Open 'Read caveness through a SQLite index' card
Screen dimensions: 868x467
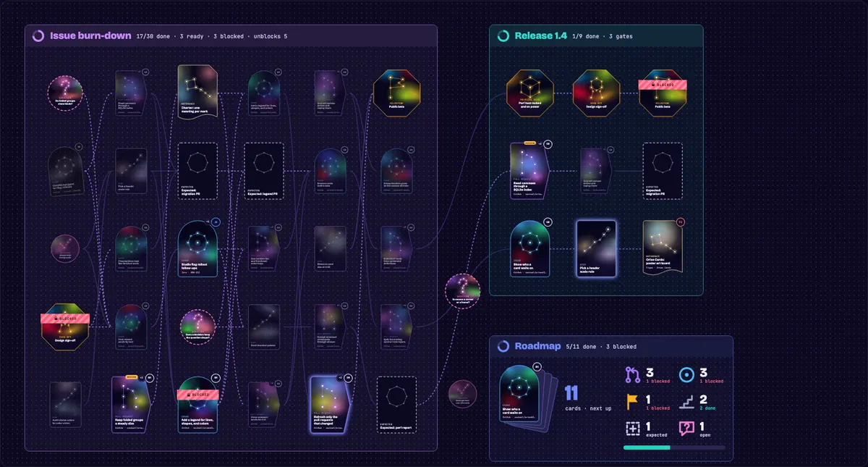(x=530, y=171)
